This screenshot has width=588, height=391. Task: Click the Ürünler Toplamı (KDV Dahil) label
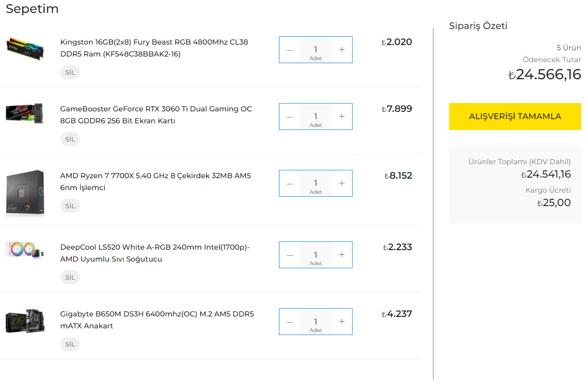point(520,162)
